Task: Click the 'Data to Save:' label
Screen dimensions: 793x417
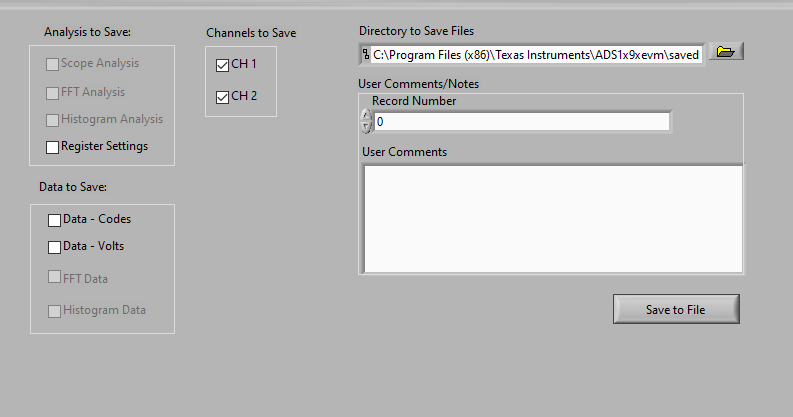Action: (x=73, y=187)
